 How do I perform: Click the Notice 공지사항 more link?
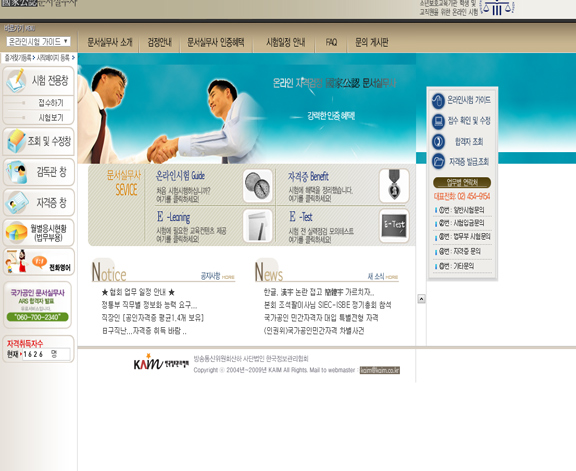click(x=217, y=276)
